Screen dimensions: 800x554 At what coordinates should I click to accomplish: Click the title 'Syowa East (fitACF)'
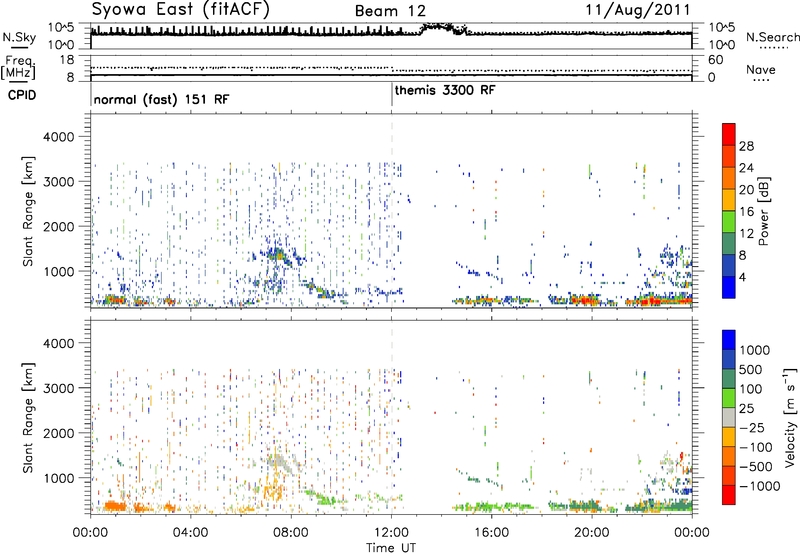point(181,10)
